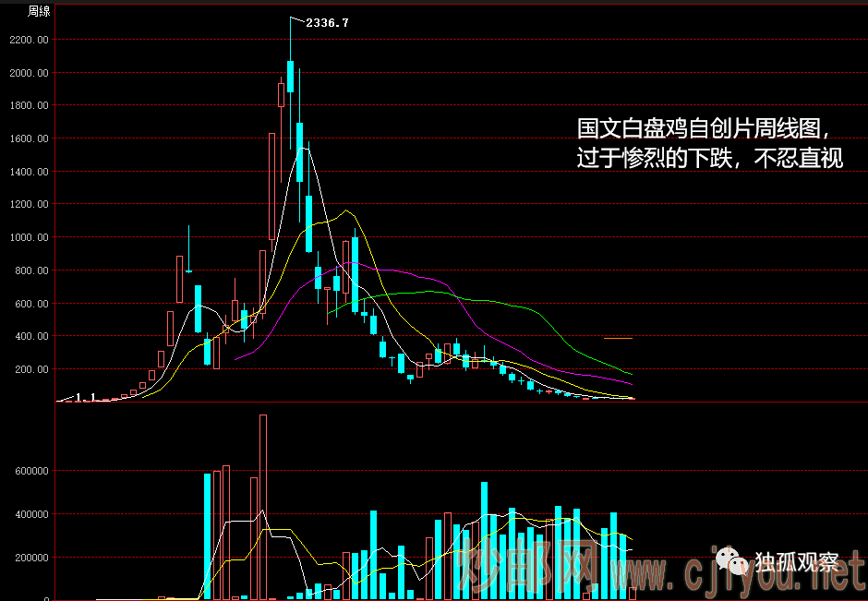Click the 200.00 price axis label
868x601 pixels.
point(30,369)
